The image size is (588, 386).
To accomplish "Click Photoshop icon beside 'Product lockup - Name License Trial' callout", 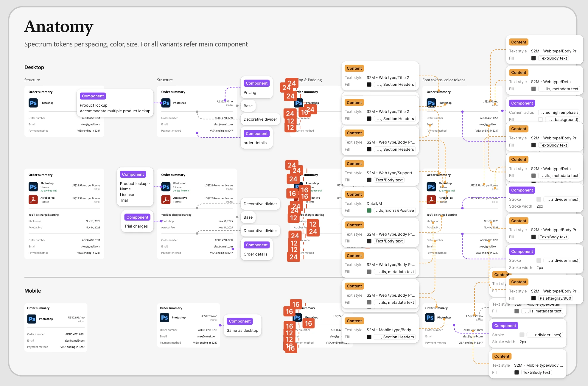I will click(x=166, y=187).
